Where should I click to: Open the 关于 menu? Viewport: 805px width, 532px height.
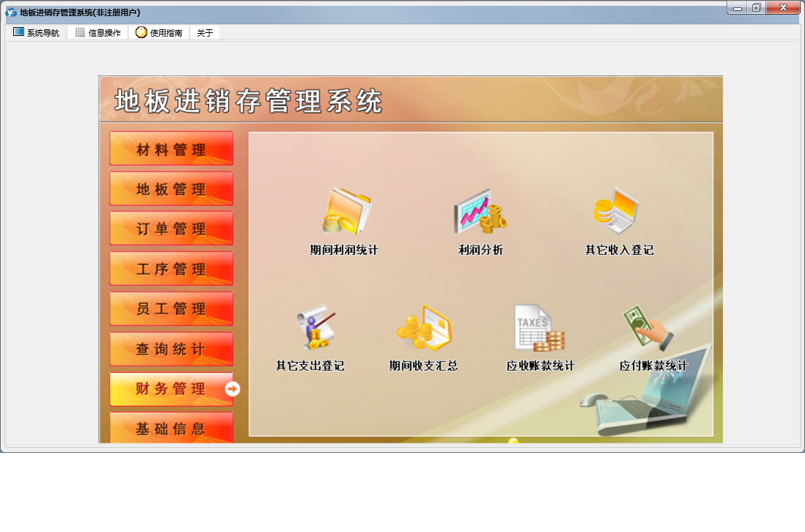click(x=205, y=32)
